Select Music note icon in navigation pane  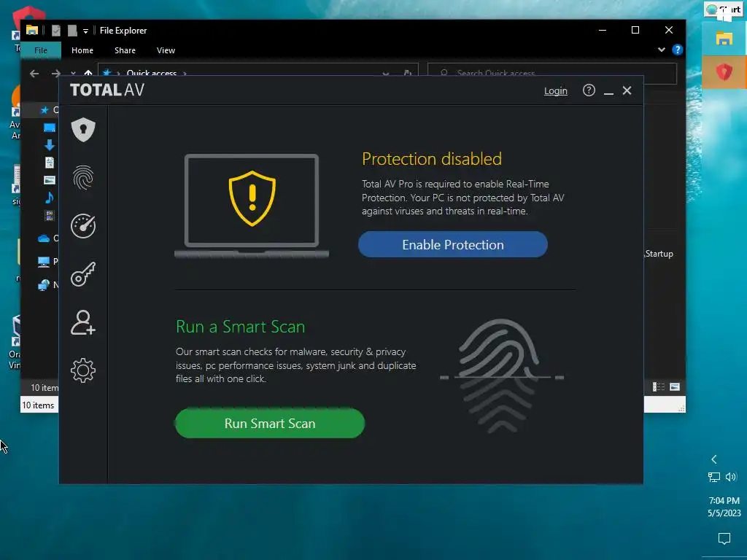point(50,198)
